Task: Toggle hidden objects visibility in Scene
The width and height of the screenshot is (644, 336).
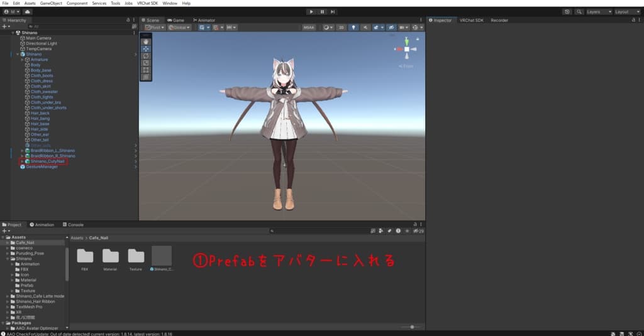Action: point(391,28)
